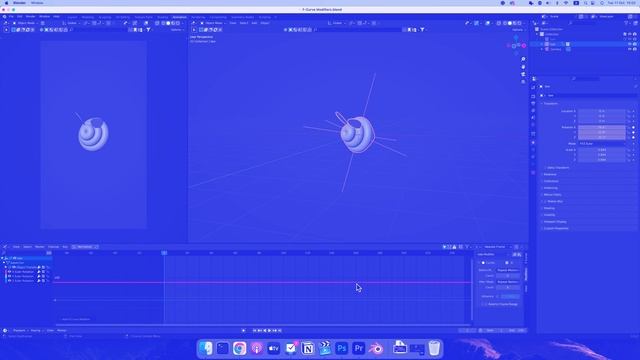
Task: Click the Blender logo menu icon
Action: coord(4,17)
